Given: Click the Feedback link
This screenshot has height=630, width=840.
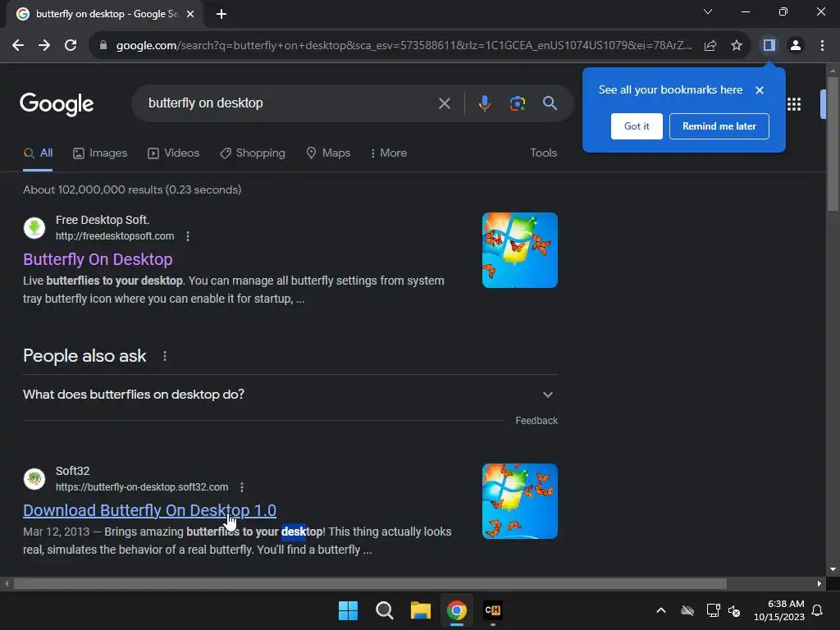Looking at the screenshot, I should tap(536, 421).
